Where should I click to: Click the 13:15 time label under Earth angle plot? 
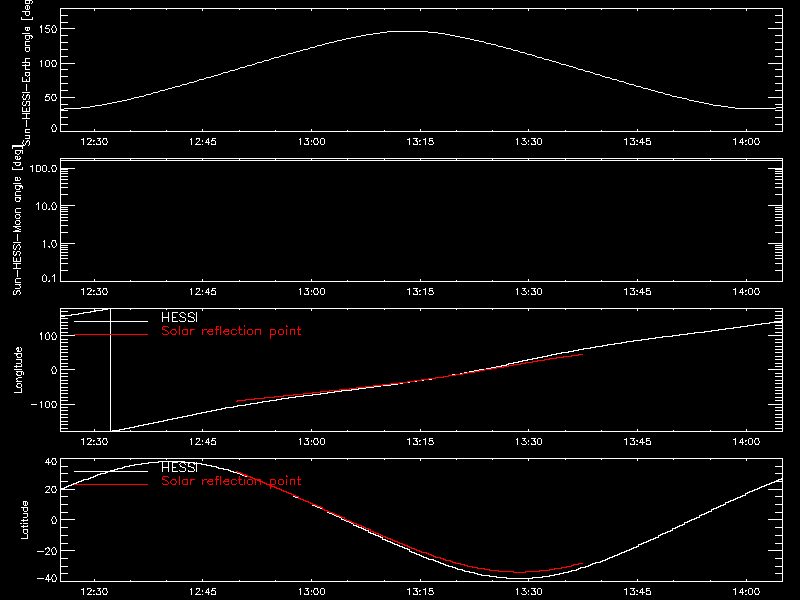point(420,142)
